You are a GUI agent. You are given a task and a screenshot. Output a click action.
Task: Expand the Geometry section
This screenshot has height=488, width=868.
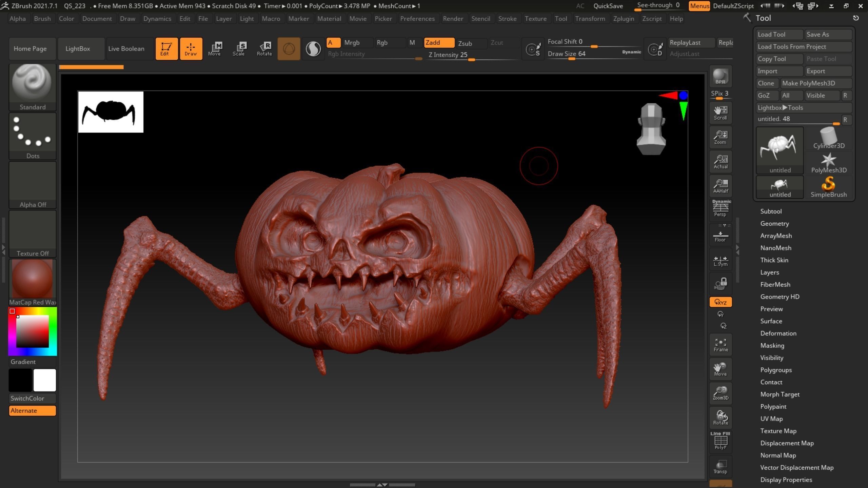click(774, 223)
